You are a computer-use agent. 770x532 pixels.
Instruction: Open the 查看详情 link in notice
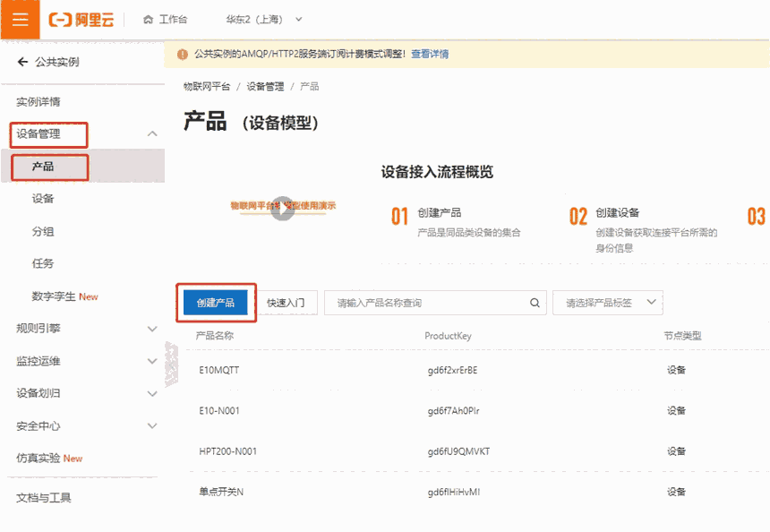(x=430, y=54)
